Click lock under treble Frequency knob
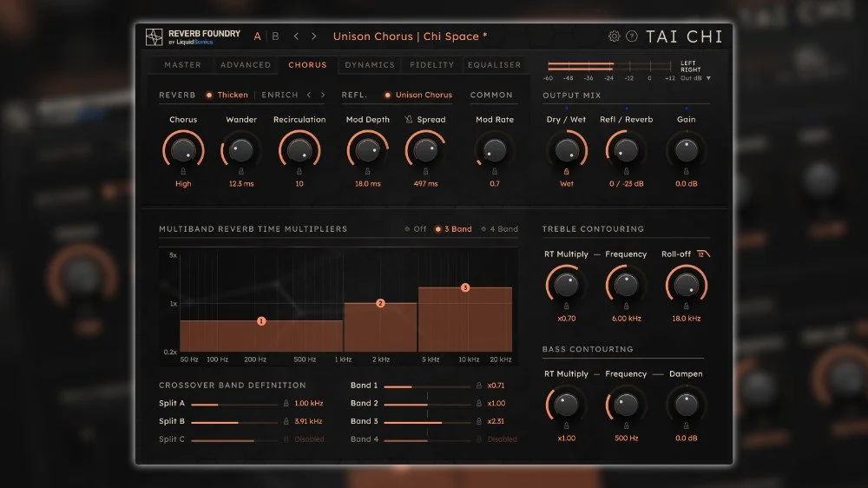 (626, 306)
